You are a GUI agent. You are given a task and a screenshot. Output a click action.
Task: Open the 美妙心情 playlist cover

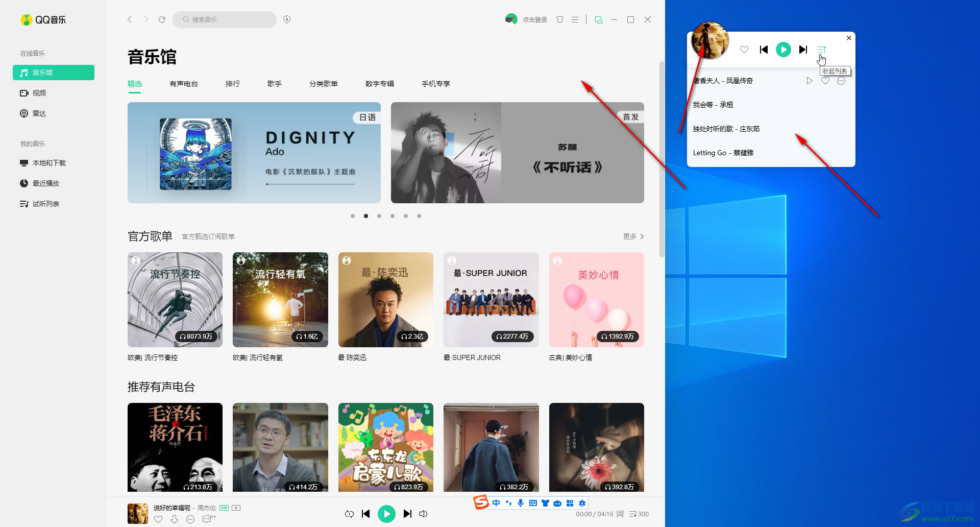coord(597,300)
